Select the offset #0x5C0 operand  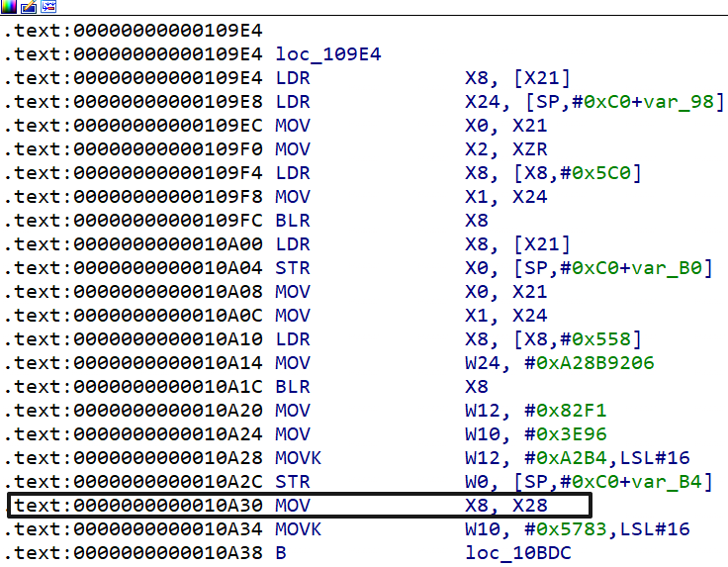click(595, 173)
